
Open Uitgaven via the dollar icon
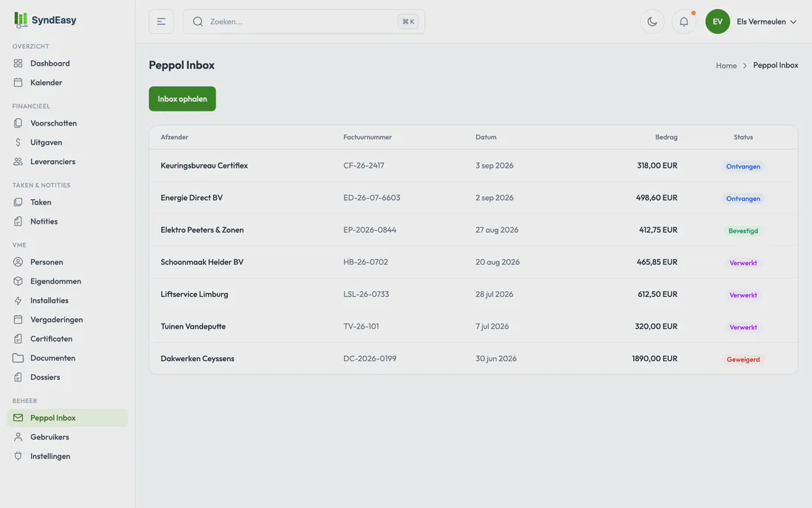[x=18, y=142]
